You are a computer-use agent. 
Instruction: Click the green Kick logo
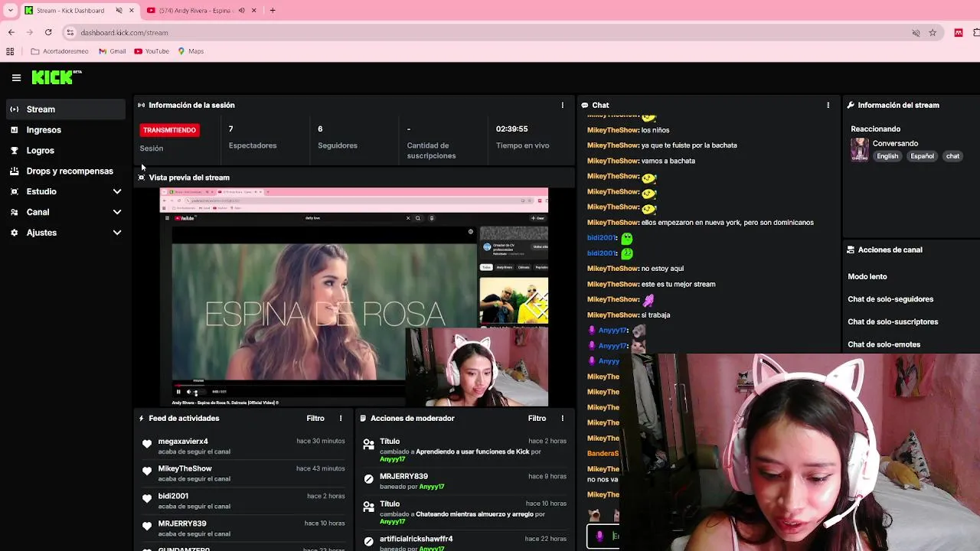coord(56,77)
